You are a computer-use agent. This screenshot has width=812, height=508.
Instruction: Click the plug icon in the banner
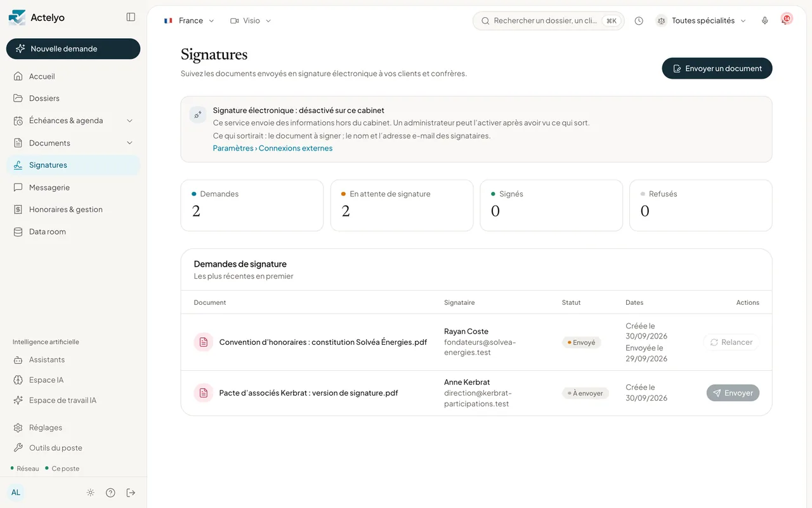pyautogui.click(x=198, y=115)
